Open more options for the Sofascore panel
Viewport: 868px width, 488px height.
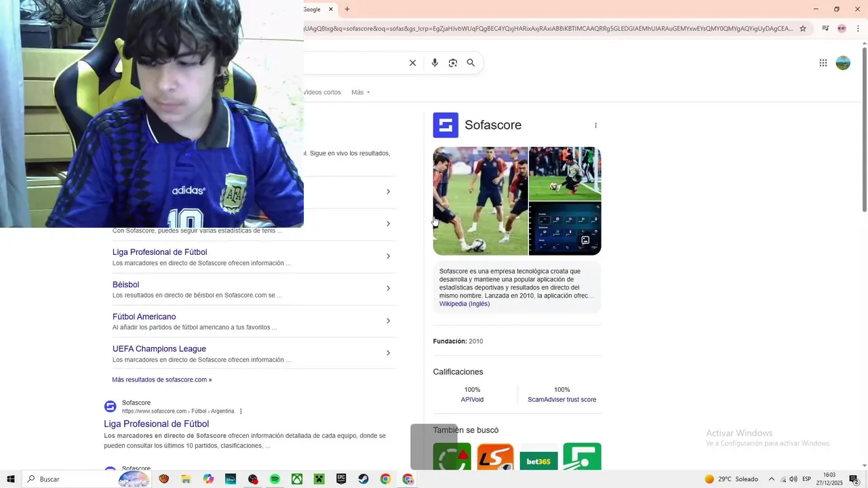pyautogui.click(x=596, y=125)
